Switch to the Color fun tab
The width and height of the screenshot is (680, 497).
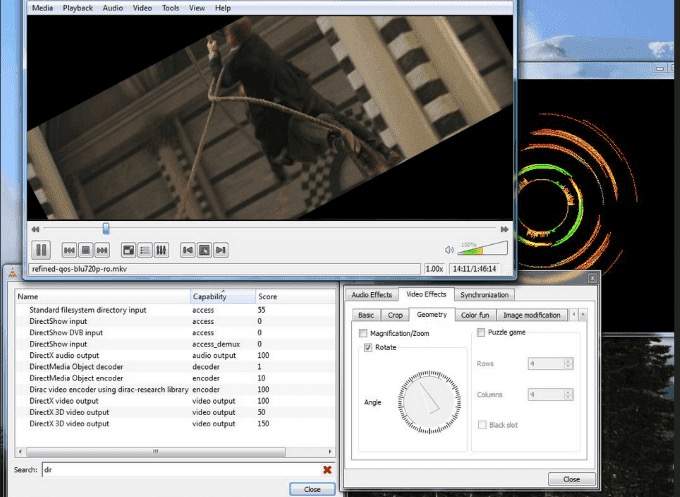474,315
